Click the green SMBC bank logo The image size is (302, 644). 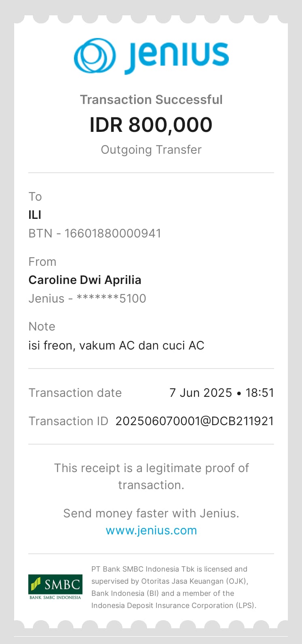[x=55, y=587]
